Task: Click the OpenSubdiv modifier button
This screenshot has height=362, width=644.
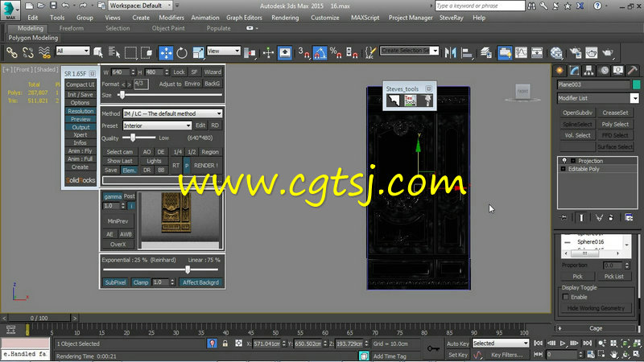Action: click(x=577, y=113)
